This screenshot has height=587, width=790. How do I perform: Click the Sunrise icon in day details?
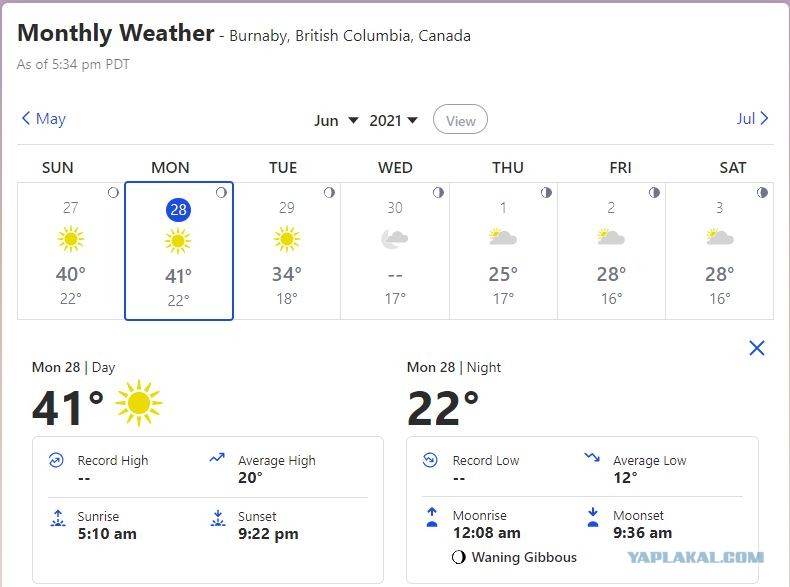pyautogui.click(x=58, y=517)
